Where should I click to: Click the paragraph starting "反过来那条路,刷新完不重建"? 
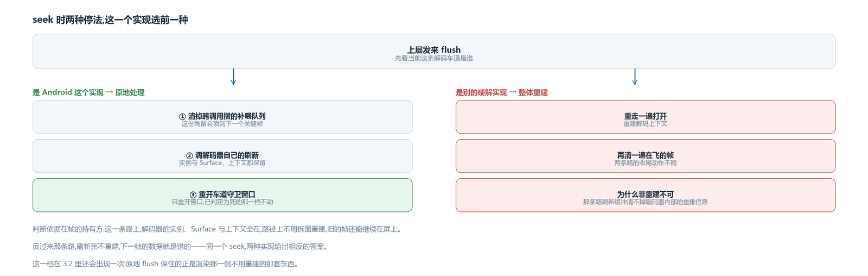point(181,247)
